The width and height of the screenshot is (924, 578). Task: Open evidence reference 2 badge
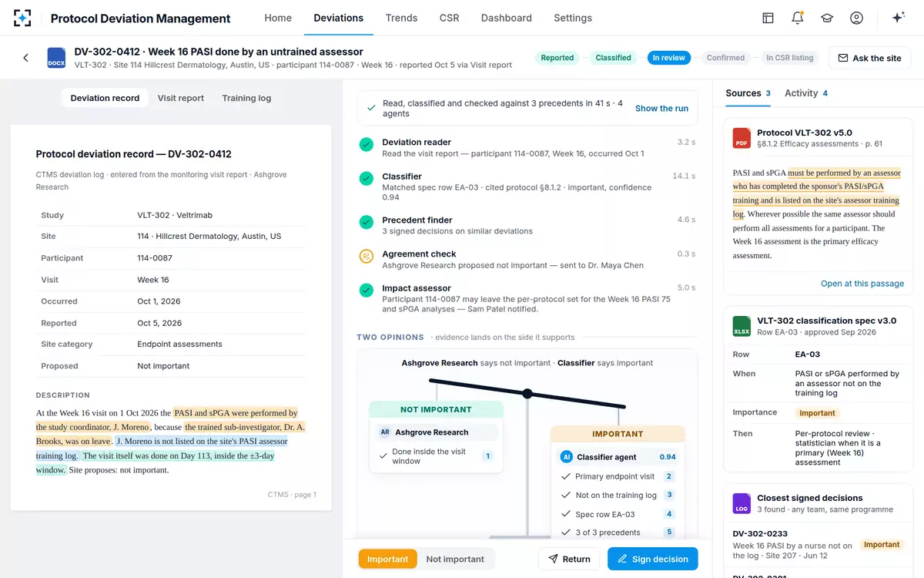[x=669, y=476]
